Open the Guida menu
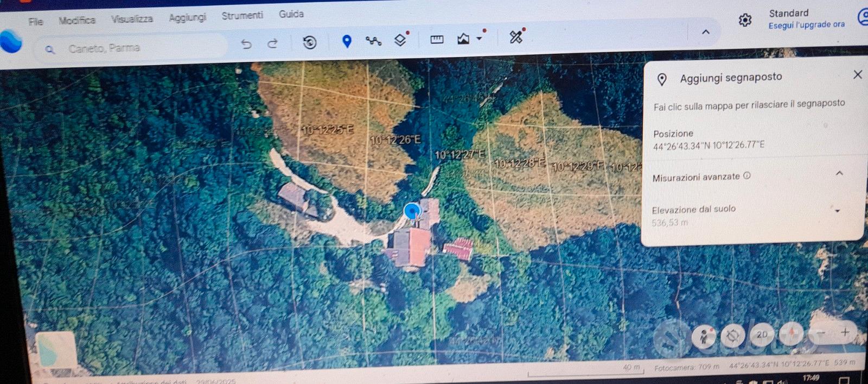 [291, 14]
